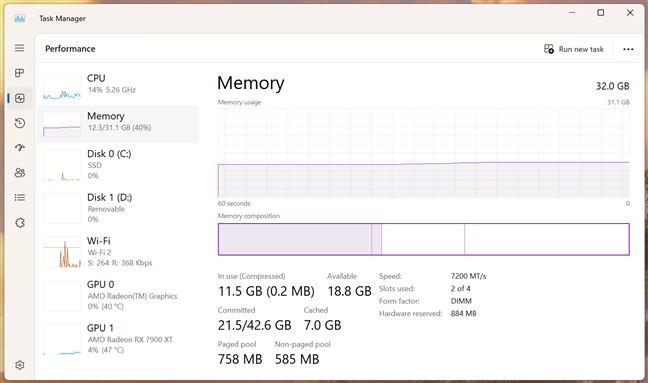The height and width of the screenshot is (383, 648).
Task: Open the three-dot more options menu
Action: pyautogui.click(x=628, y=49)
